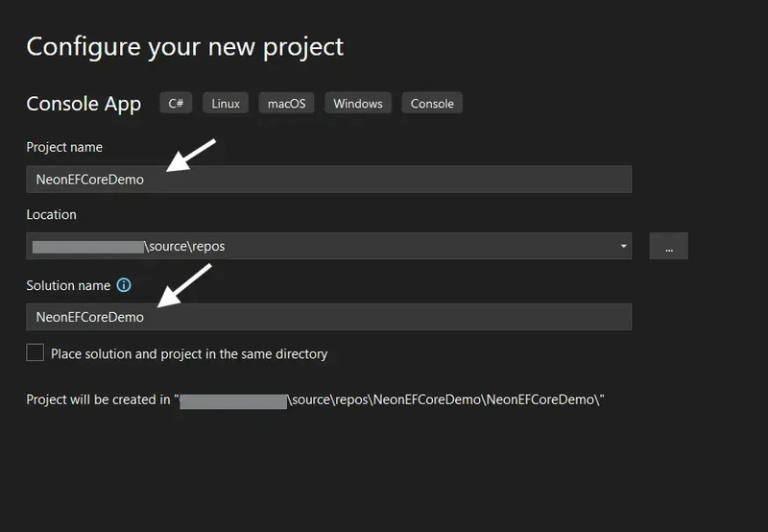Click the Console App template title
Viewport: 768px width, 532px height.
coord(84,104)
